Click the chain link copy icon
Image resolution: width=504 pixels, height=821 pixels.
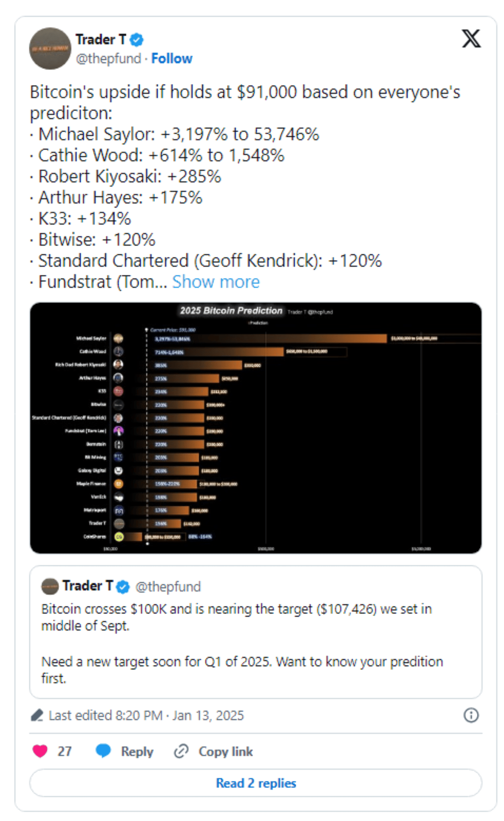click(181, 751)
